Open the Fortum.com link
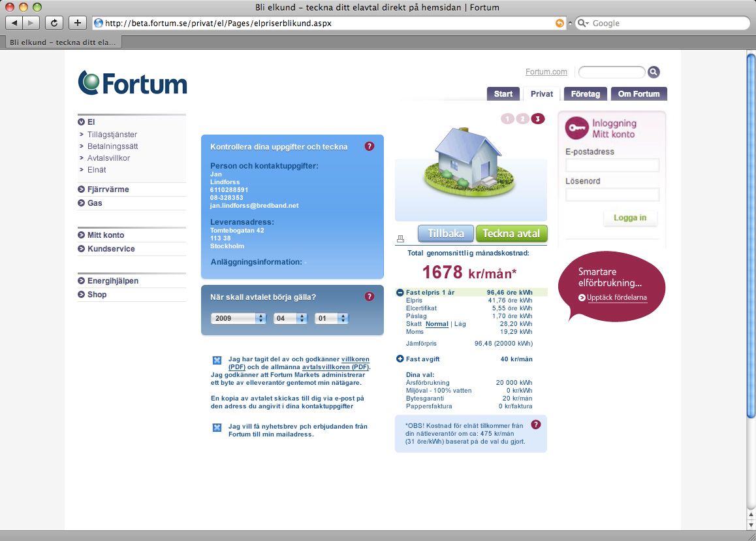 (x=546, y=72)
